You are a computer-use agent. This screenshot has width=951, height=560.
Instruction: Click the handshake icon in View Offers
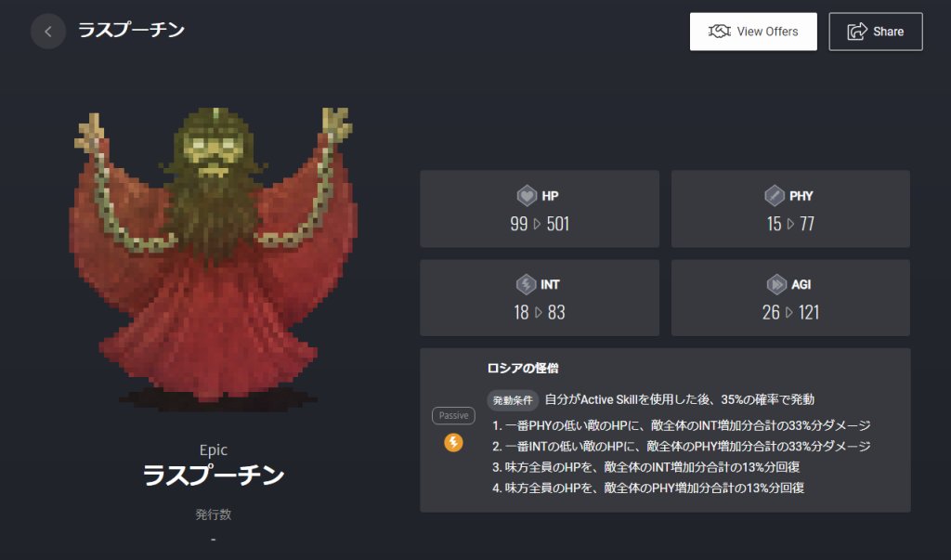[x=720, y=32]
